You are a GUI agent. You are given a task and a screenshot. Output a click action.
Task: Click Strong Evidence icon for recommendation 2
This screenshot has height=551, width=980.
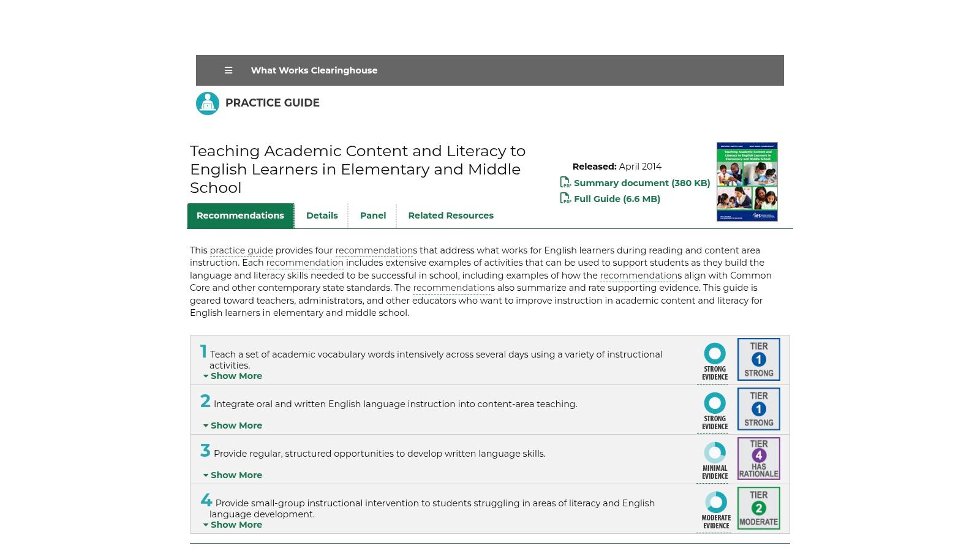[715, 411]
